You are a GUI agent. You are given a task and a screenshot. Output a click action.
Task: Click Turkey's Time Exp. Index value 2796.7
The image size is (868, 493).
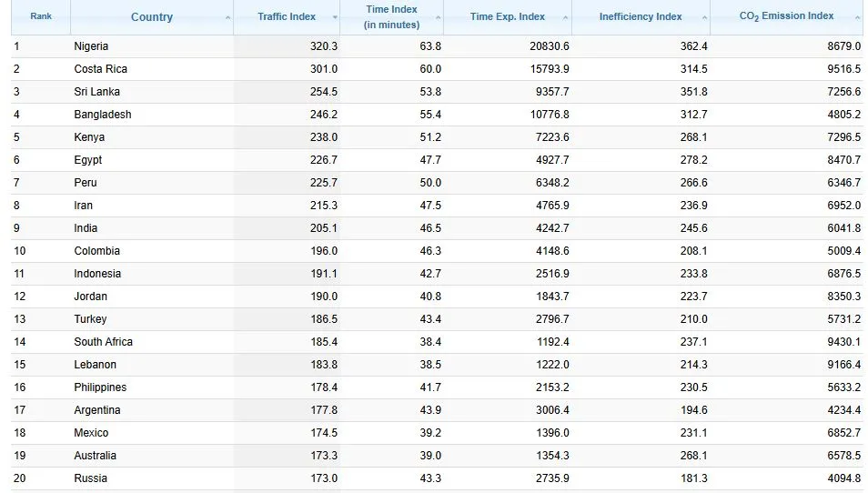(x=552, y=318)
